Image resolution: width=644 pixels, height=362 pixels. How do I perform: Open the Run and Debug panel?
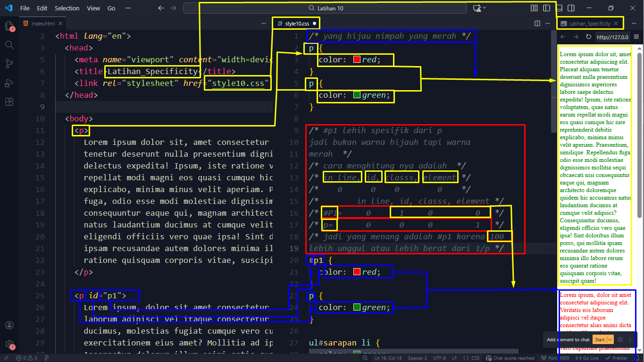(x=9, y=83)
